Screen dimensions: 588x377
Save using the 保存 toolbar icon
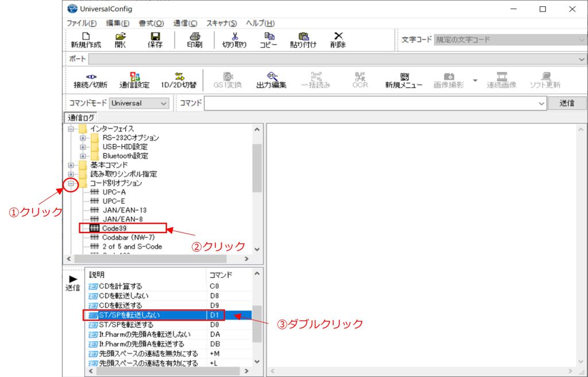coord(155,40)
